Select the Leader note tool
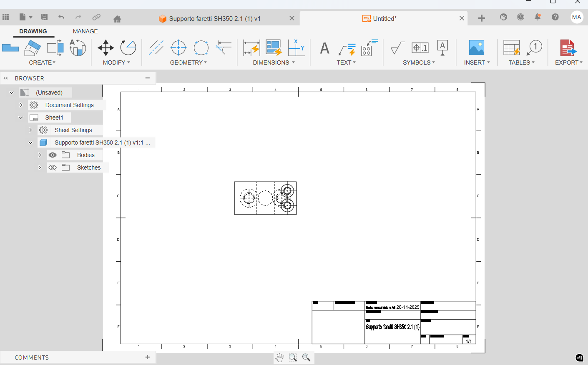Image resolution: width=588 pixels, height=365 pixels. [x=347, y=49]
